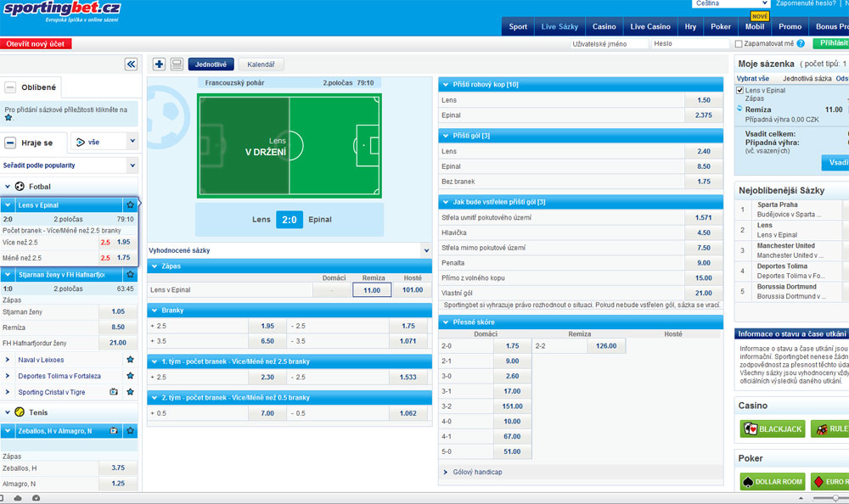Image resolution: width=849 pixels, height=504 pixels.
Task: Collapse the Přesné skóre section
Action: pos(446,322)
